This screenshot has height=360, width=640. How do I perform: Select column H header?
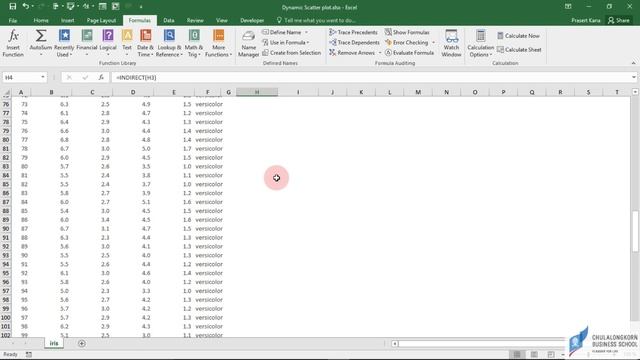tap(257, 92)
